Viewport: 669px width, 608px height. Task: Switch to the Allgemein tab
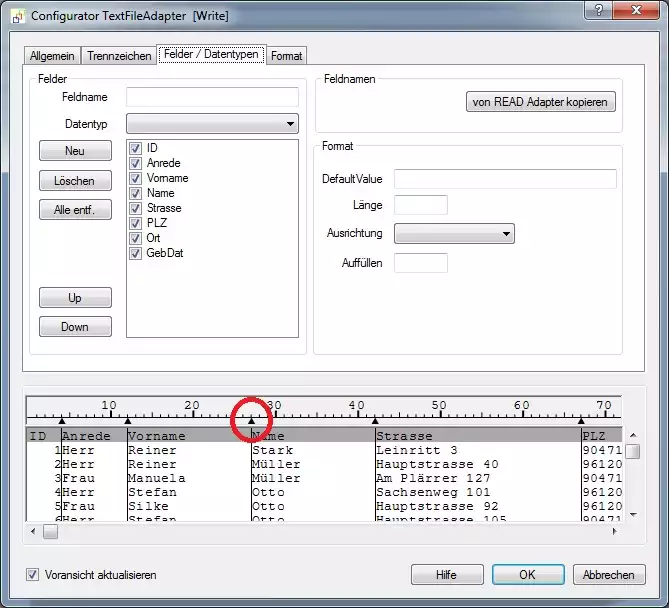(52, 56)
